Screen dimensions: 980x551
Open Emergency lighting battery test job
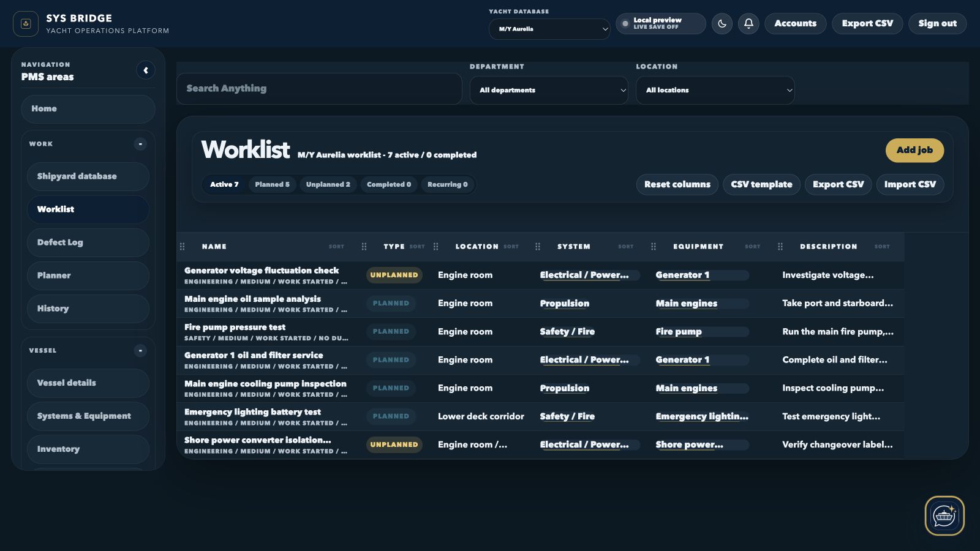click(252, 412)
